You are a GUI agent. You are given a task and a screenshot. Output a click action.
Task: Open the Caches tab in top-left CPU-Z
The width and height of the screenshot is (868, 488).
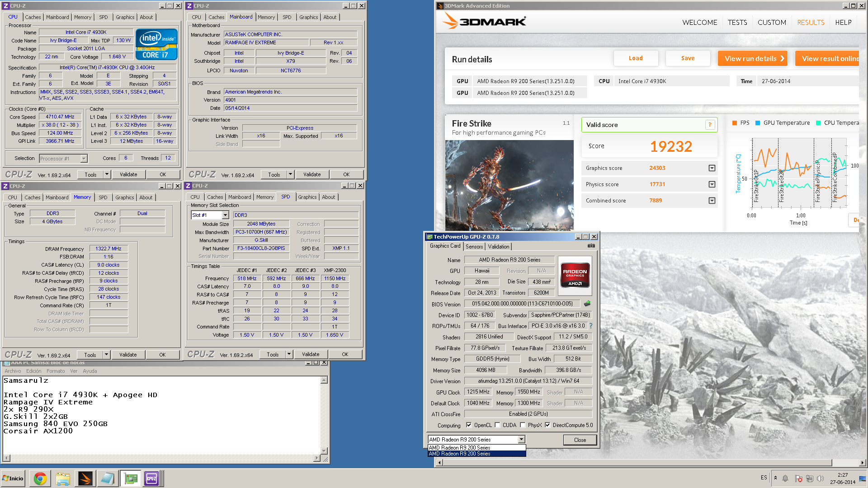(33, 17)
